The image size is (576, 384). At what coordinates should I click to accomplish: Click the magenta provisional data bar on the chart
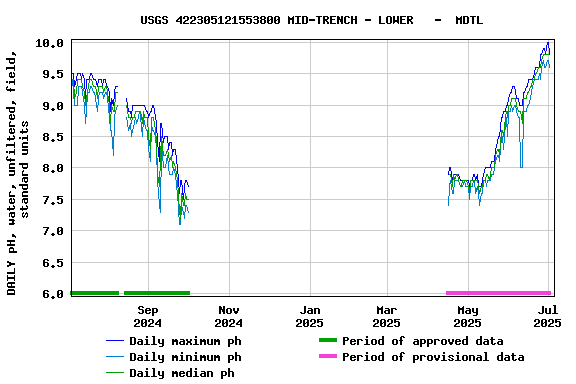click(498, 293)
